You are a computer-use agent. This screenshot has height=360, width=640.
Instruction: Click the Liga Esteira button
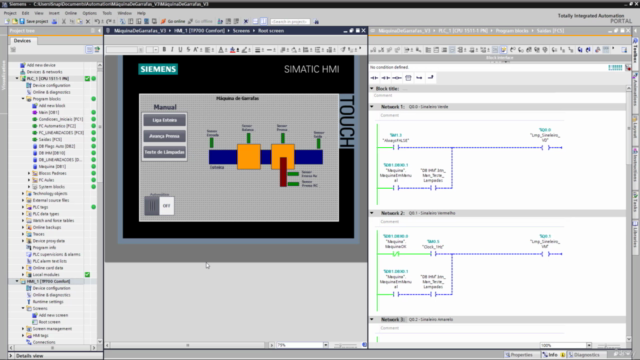coord(164,120)
